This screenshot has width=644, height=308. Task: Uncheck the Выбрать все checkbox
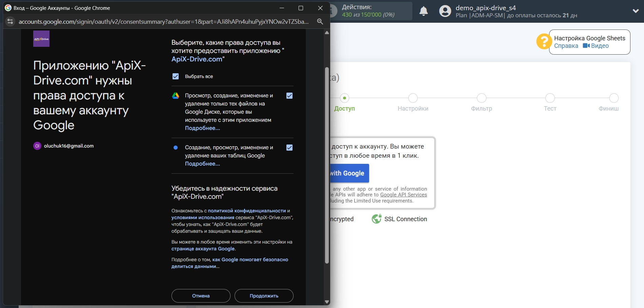[176, 76]
